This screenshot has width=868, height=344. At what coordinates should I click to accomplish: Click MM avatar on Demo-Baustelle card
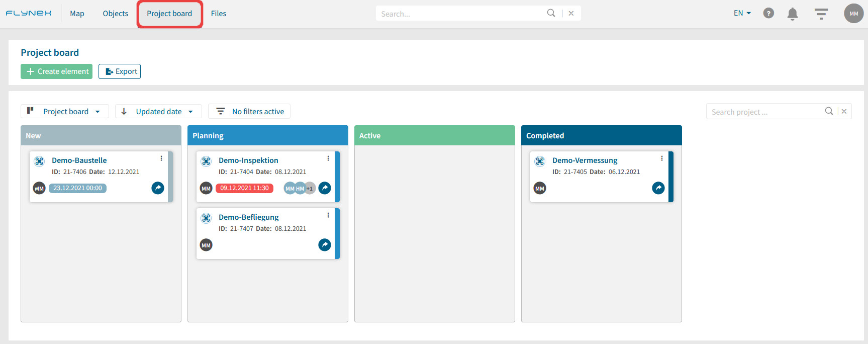39,188
